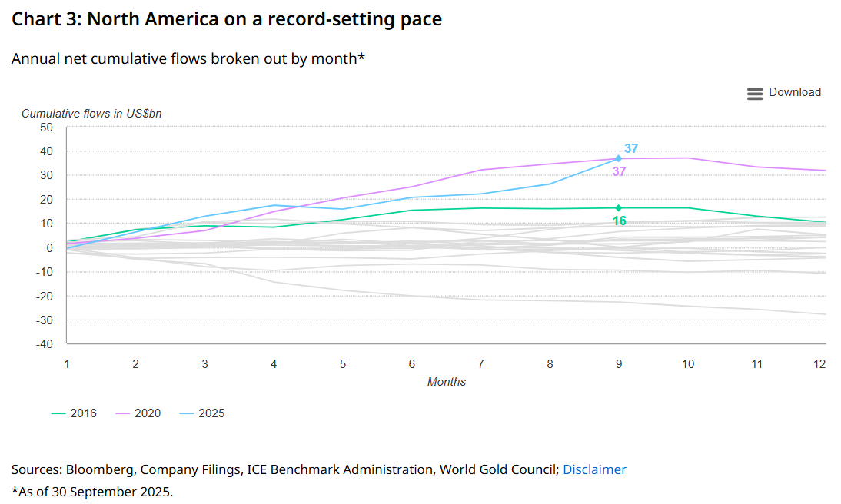Click the Months x-axis title
The image size is (841, 504).
coord(447,382)
